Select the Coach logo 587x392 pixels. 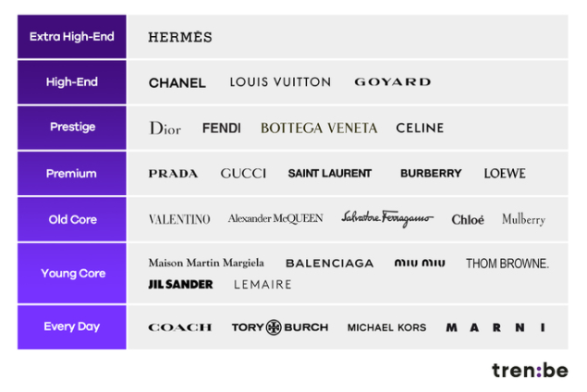180,327
